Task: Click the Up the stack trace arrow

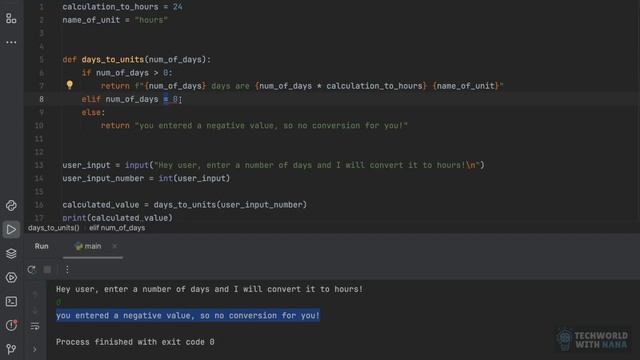Action: click(35, 293)
